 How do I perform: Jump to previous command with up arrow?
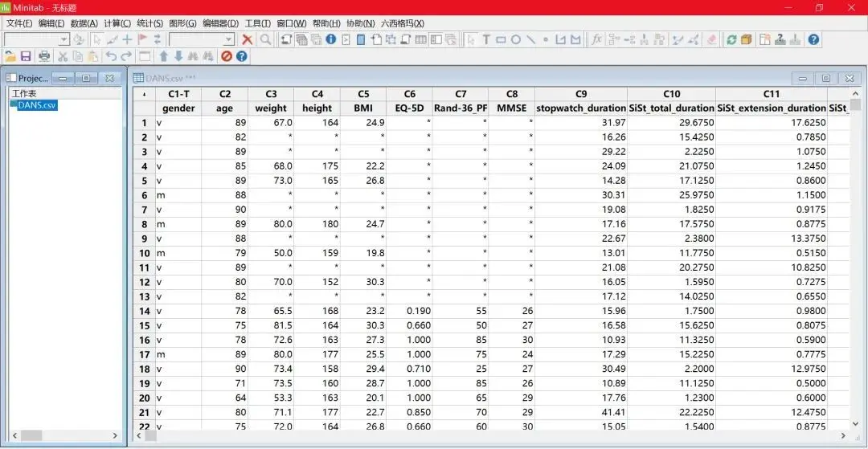click(x=163, y=56)
